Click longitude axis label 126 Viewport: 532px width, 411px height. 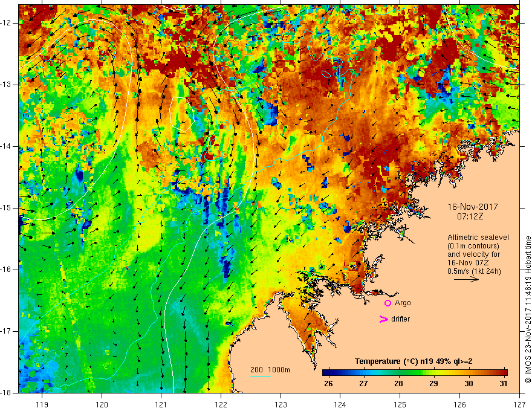point(459,404)
